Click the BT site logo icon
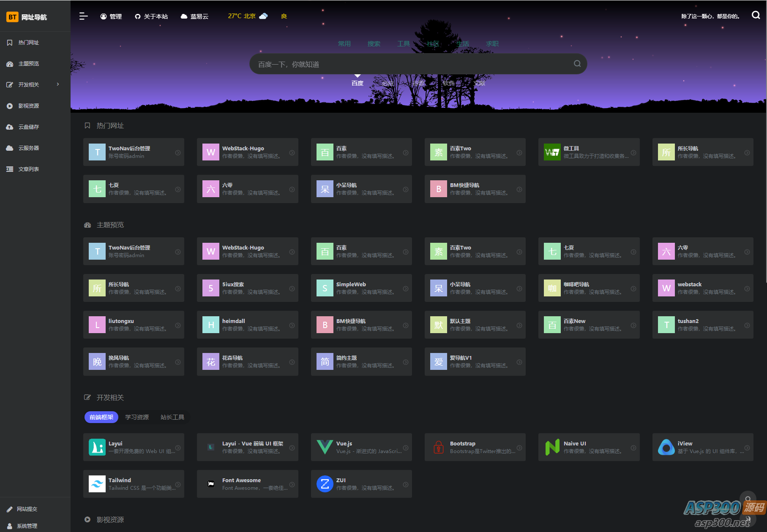The height and width of the screenshot is (532, 767). (x=12, y=17)
